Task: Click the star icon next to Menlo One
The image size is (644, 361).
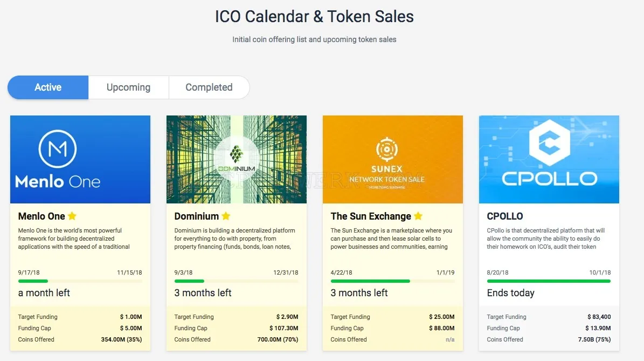Action: click(72, 216)
